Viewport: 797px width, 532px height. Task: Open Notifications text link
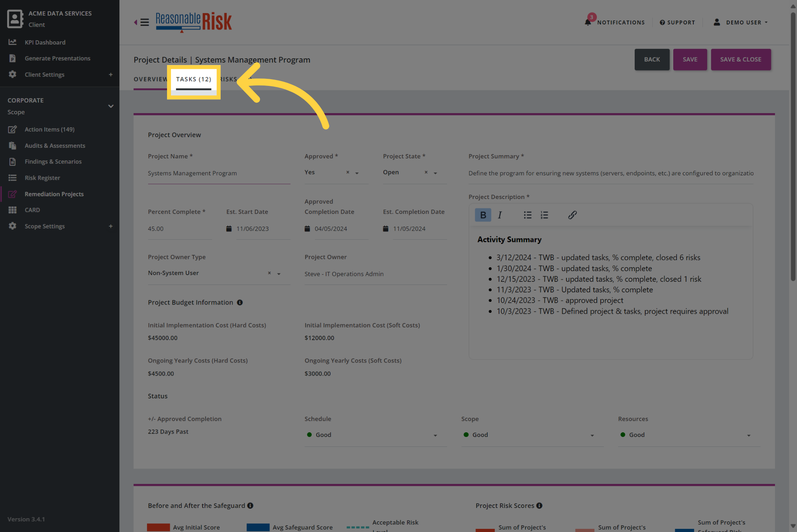[x=621, y=22]
